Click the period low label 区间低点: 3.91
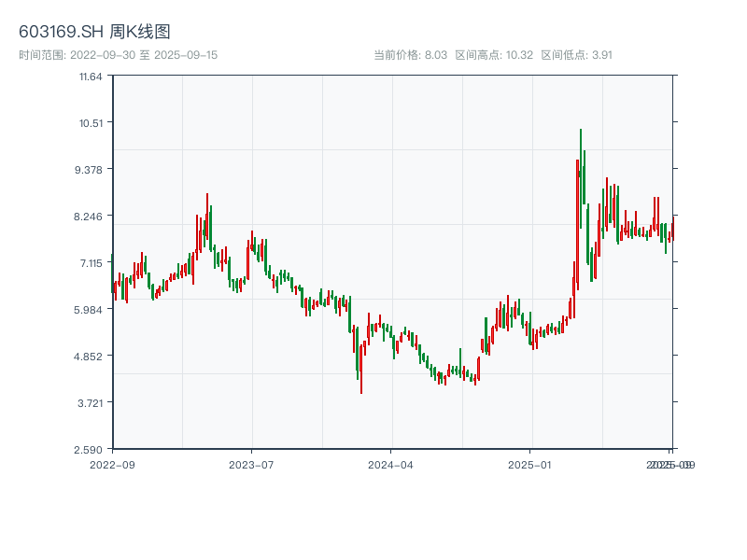Viewport: 747px width, 560px height. [576, 55]
